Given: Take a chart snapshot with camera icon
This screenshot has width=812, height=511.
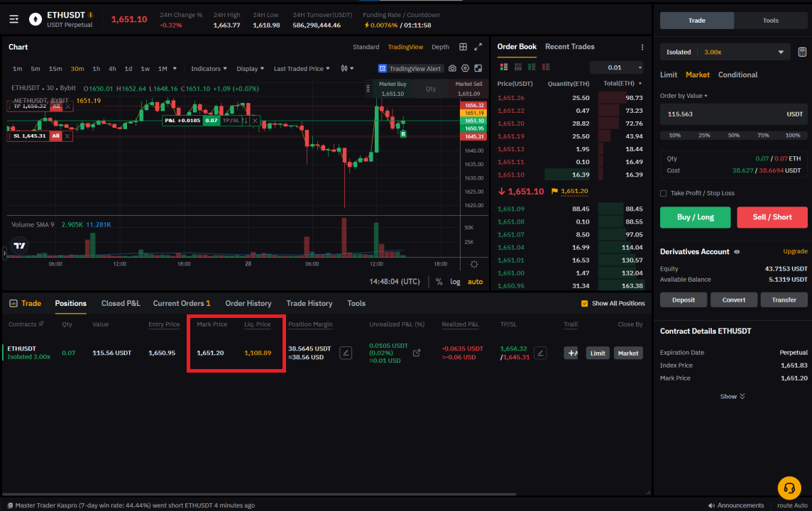Looking at the screenshot, I should [x=452, y=68].
